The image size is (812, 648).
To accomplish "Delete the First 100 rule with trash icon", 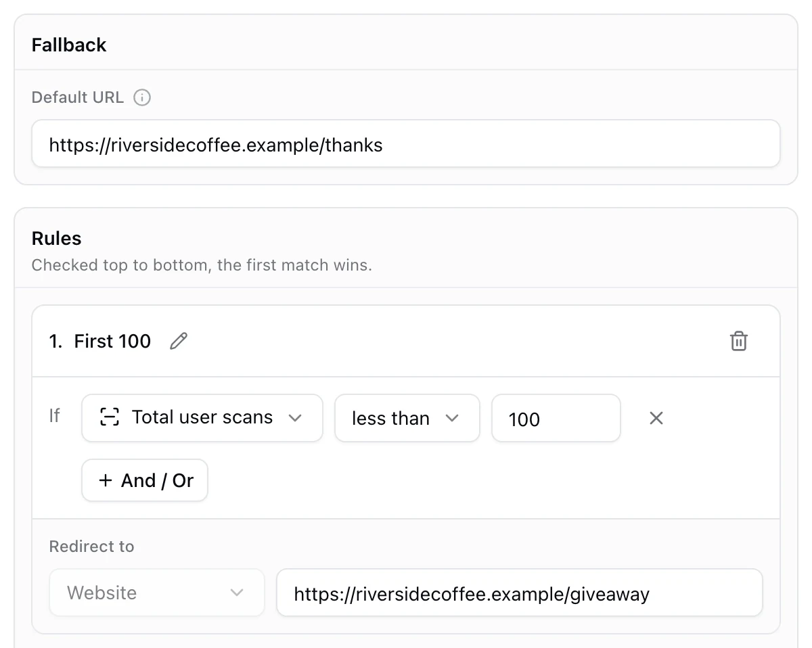I will (739, 341).
